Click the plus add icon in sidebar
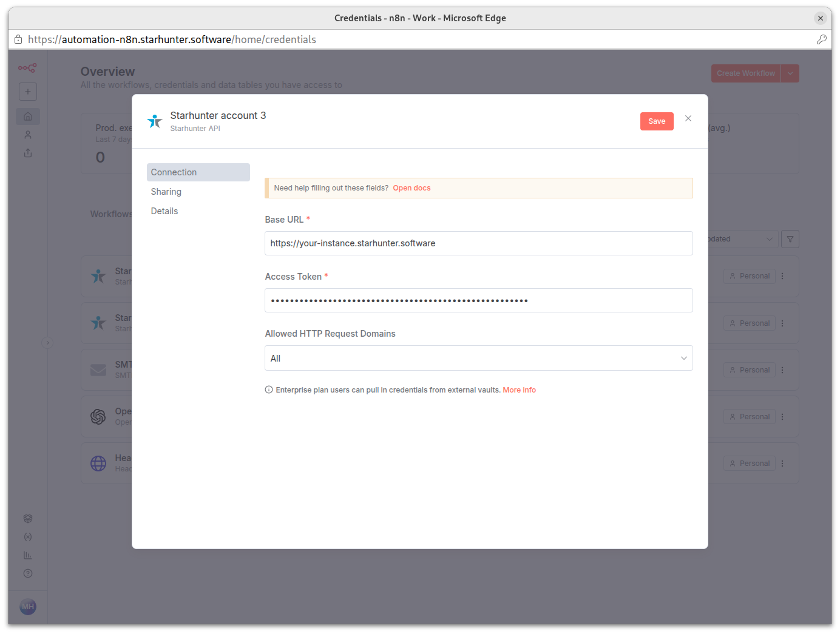The height and width of the screenshot is (634, 840). [x=28, y=92]
